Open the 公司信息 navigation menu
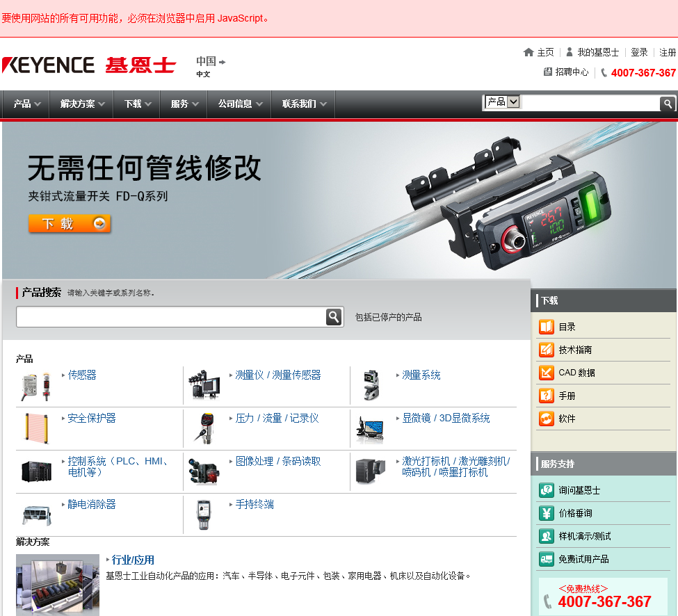678x616 pixels. 239,104
